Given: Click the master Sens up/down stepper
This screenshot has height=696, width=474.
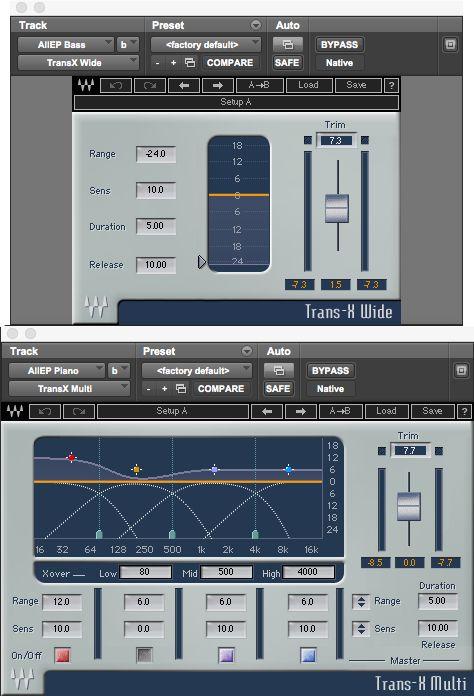Looking at the screenshot, I should (x=361, y=629).
